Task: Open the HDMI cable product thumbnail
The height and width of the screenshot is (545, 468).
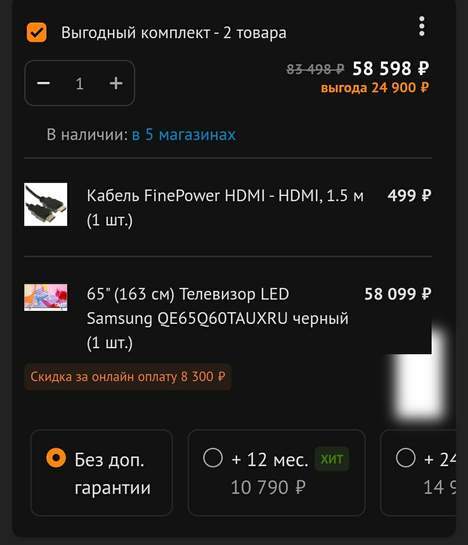Action: (46, 204)
